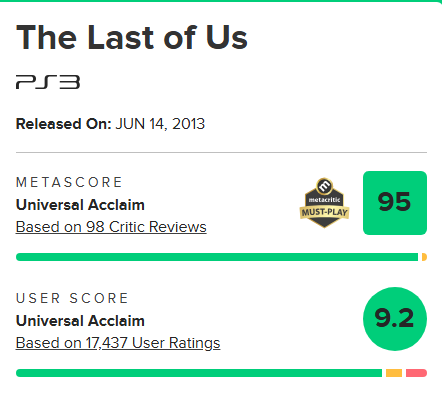Image resolution: width=442 pixels, height=398 pixels.
Task: Select the red negative segment of the user bar
Action: tap(416, 373)
